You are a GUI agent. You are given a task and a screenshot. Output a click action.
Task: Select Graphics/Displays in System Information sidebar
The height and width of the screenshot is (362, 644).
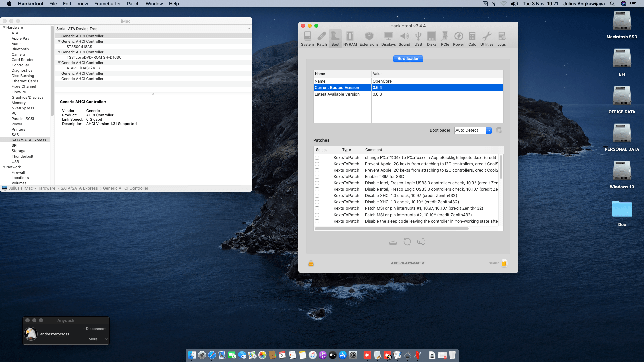point(28,97)
